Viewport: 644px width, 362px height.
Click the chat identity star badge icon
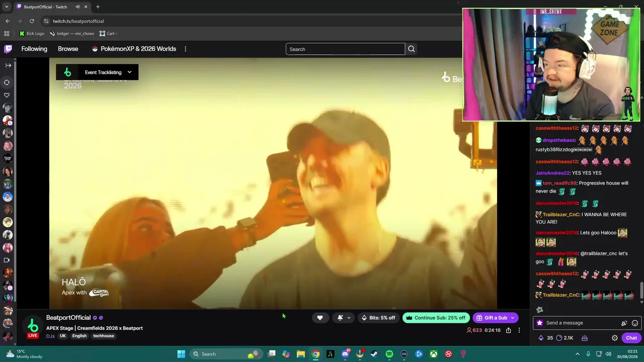540,323
